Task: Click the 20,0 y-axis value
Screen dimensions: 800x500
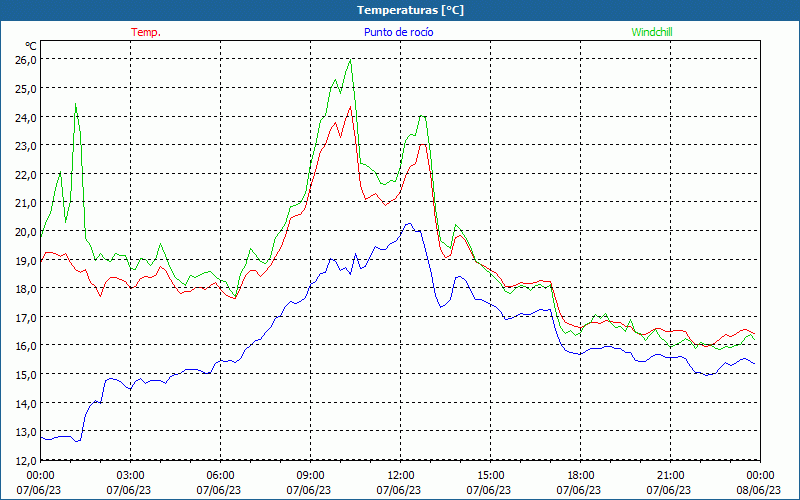Action: (x=26, y=231)
